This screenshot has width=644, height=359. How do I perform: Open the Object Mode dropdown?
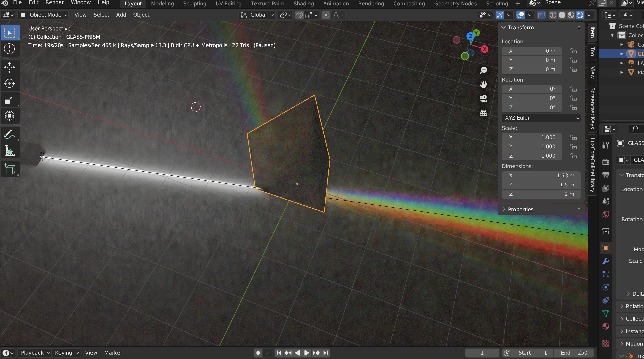point(44,15)
